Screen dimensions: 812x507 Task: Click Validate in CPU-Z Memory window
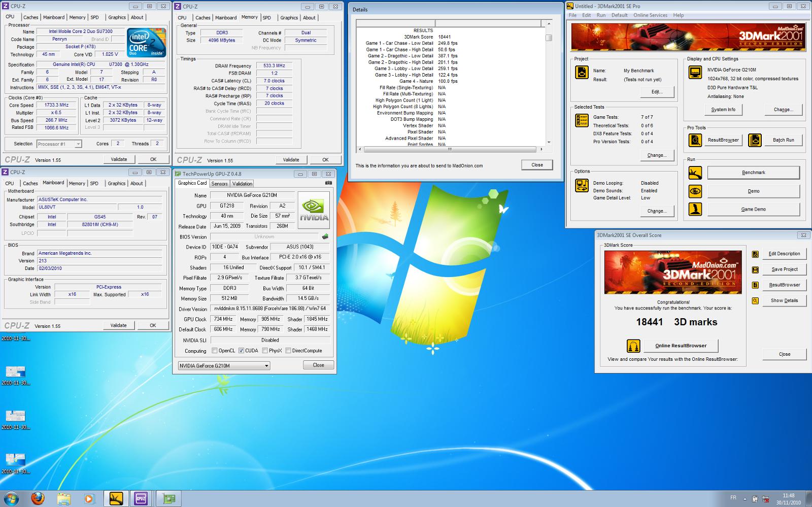point(291,159)
